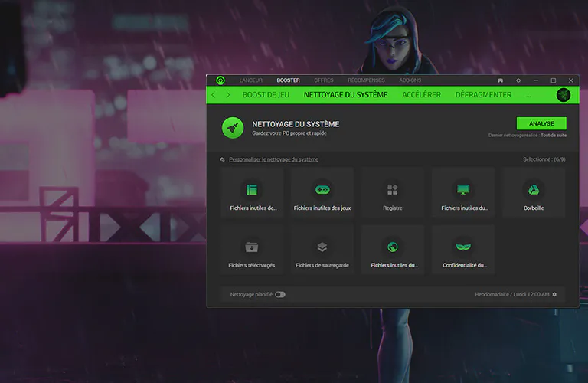Open the RÉCOMPENSES menu

(x=366, y=80)
